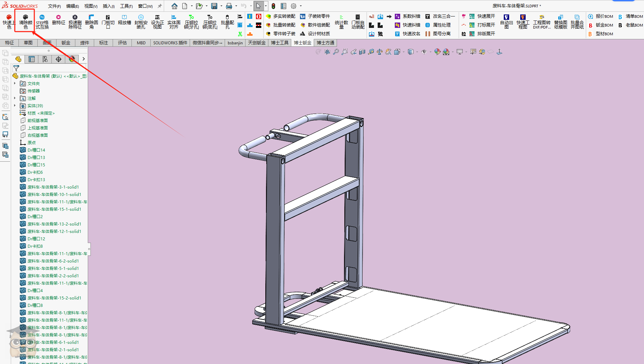Click the 快速上色 quick color tool

tap(9, 22)
